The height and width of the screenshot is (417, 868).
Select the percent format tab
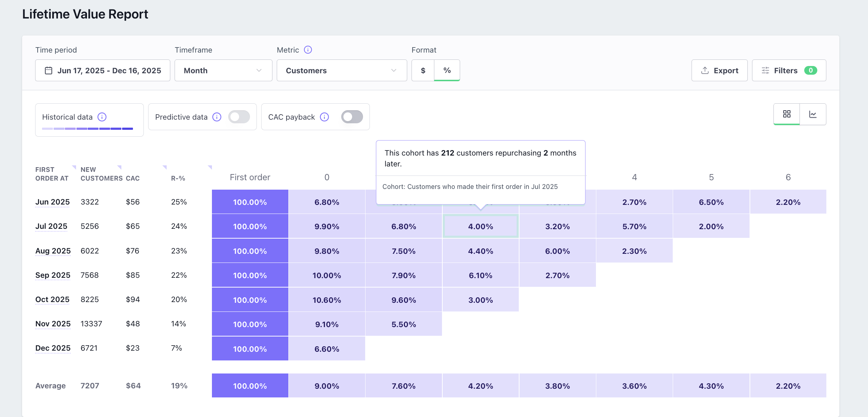coord(447,70)
